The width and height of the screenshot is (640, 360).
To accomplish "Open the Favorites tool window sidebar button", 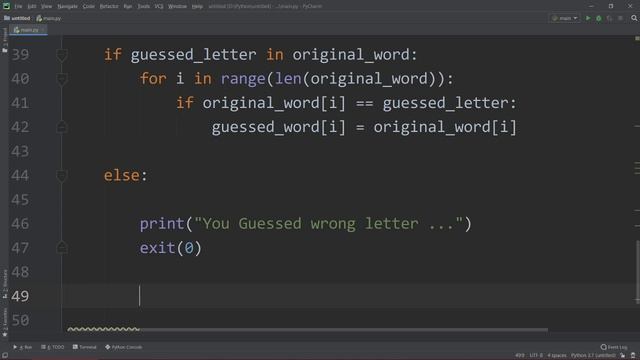I will coord(4,322).
